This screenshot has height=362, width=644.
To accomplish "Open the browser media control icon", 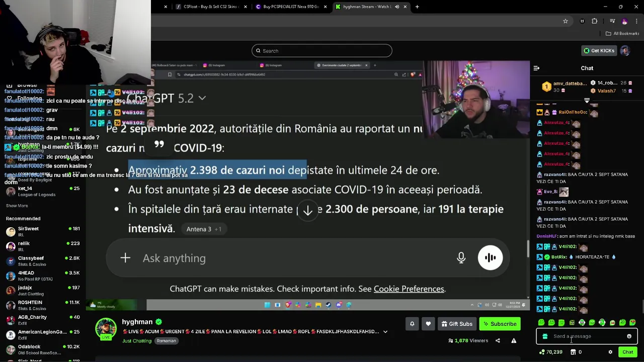I will [x=612, y=21].
